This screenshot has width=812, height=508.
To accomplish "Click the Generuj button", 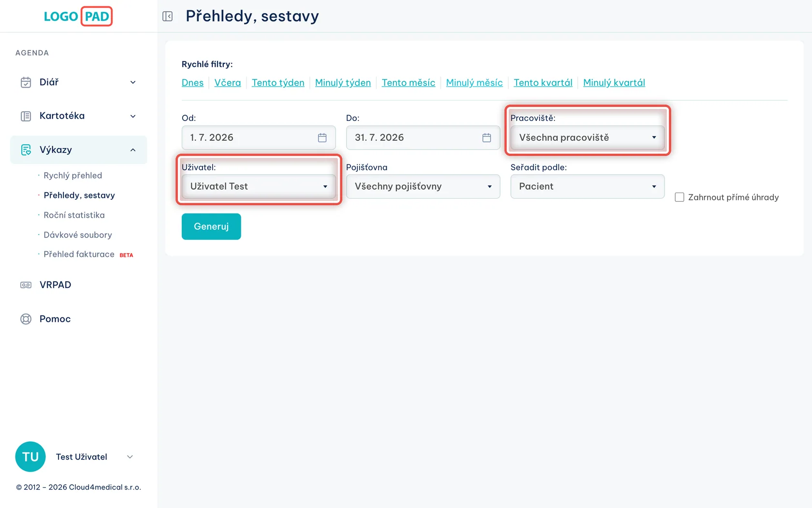I will 211,226.
